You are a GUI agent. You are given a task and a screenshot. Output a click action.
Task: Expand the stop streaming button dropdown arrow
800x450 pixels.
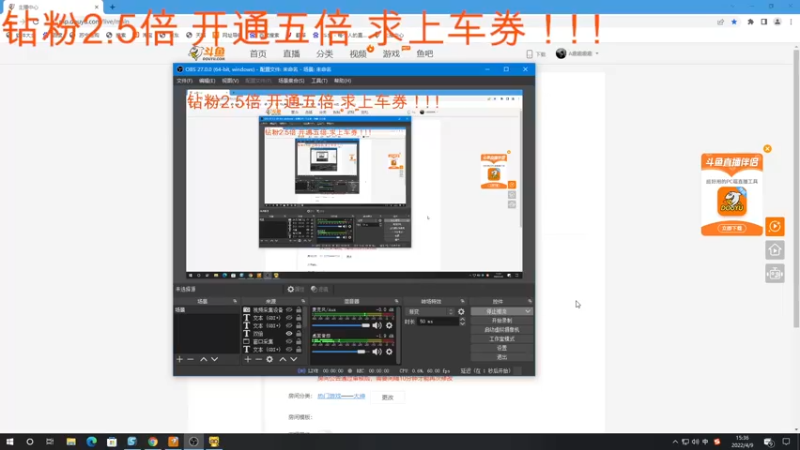(528, 311)
